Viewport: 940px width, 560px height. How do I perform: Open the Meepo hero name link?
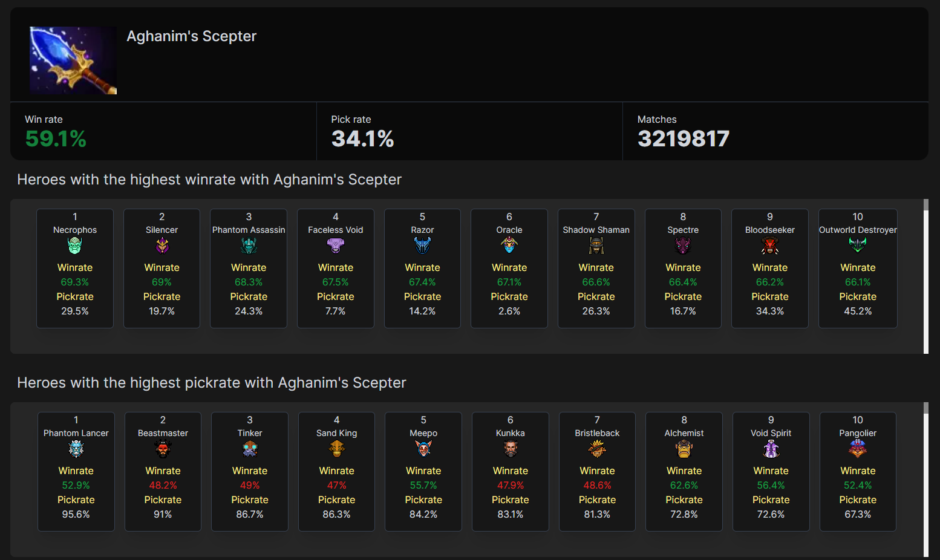coord(423,433)
